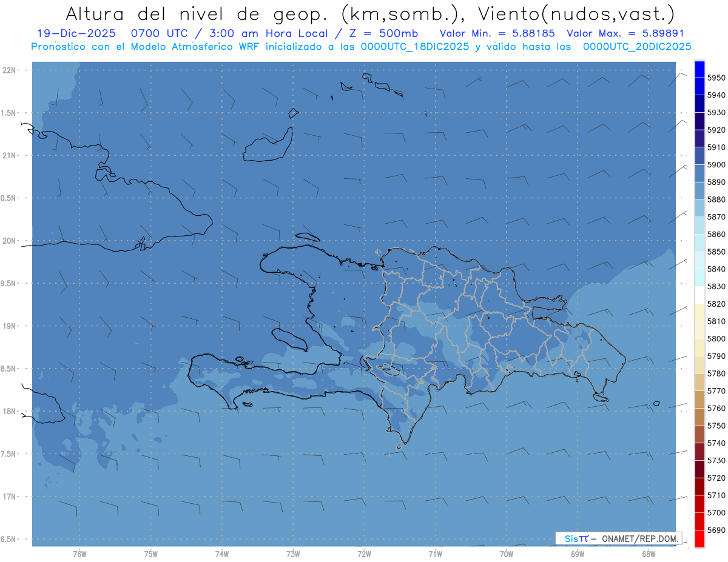Click the color scale label 5780
This screenshot has height=562, width=728.
[716, 373]
